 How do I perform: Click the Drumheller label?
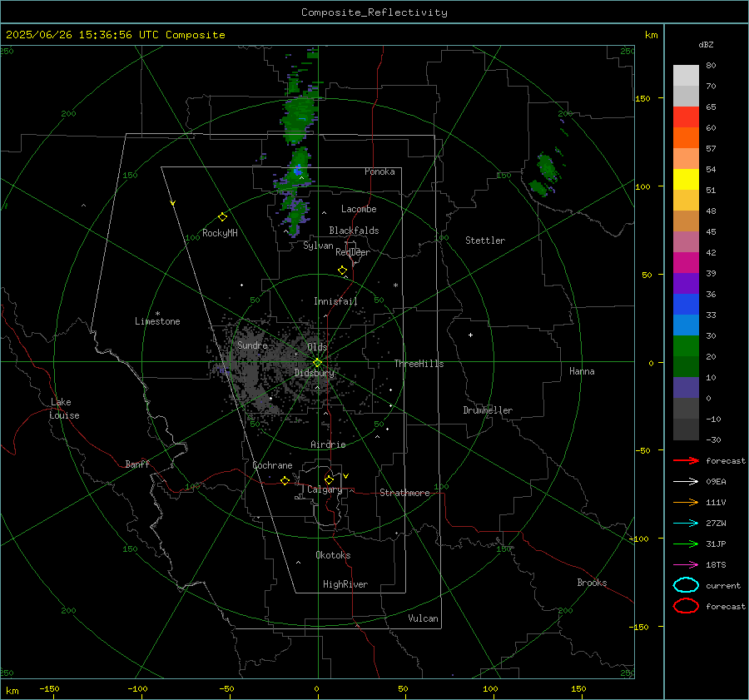(x=488, y=410)
